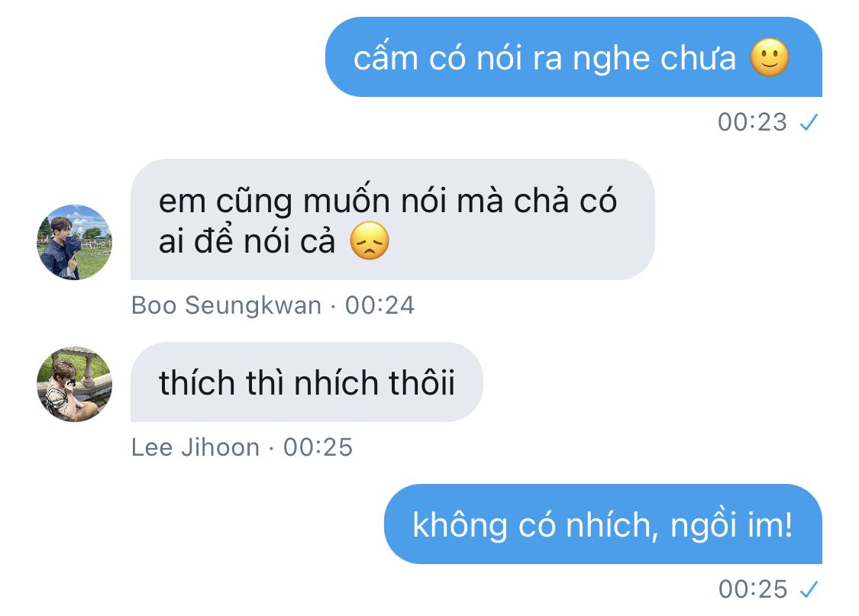This screenshot has height=616, width=859.
Task: Open Lee Jihoon's profile avatar
Action: click(x=75, y=384)
